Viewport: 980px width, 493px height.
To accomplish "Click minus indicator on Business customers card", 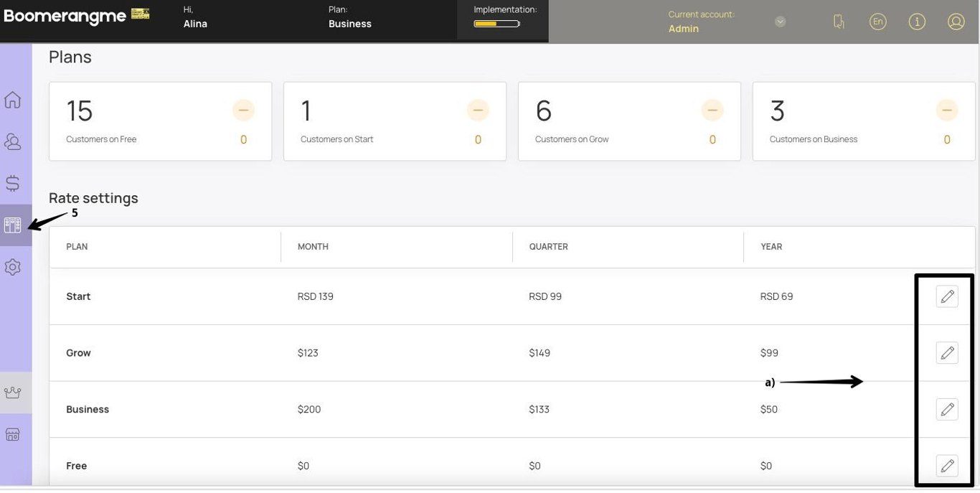I will tap(947, 111).
